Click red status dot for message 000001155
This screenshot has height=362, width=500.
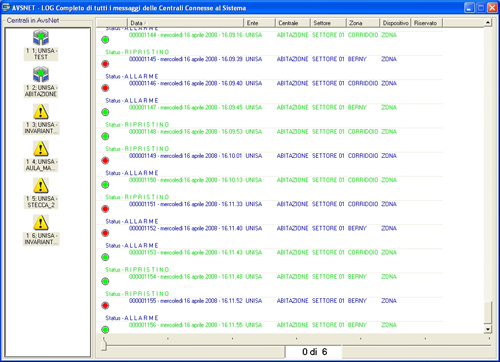point(105,306)
